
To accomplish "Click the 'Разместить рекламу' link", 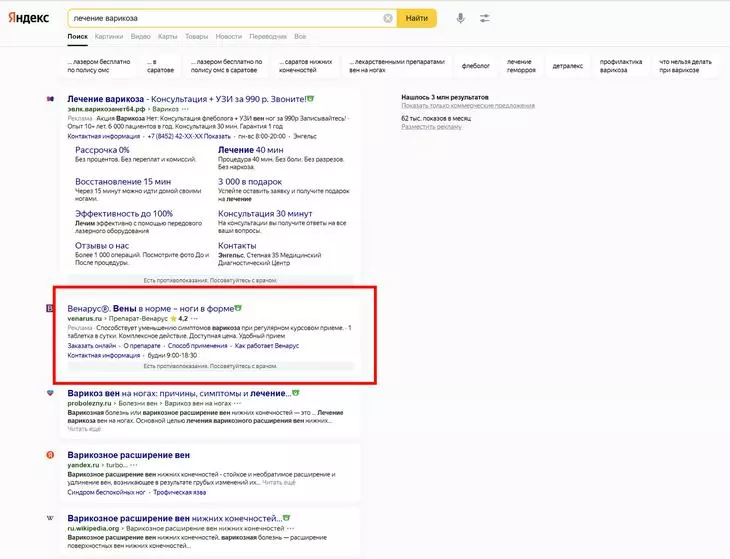I will click(x=432, y=127).
